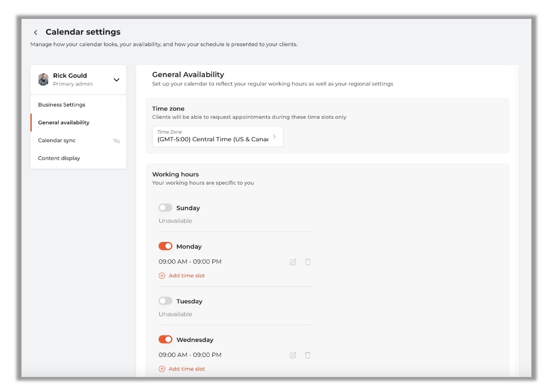
Task: Open Business Settings in the sidebar
Action: (62, 105)
